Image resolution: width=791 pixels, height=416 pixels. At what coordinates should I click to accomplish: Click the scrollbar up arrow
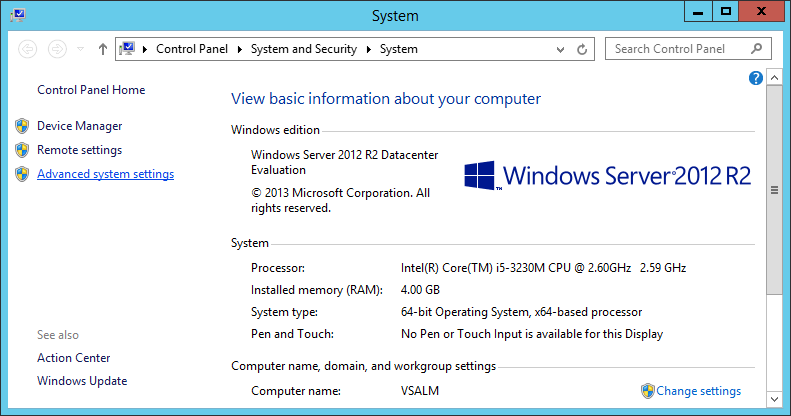pos(774,78)
